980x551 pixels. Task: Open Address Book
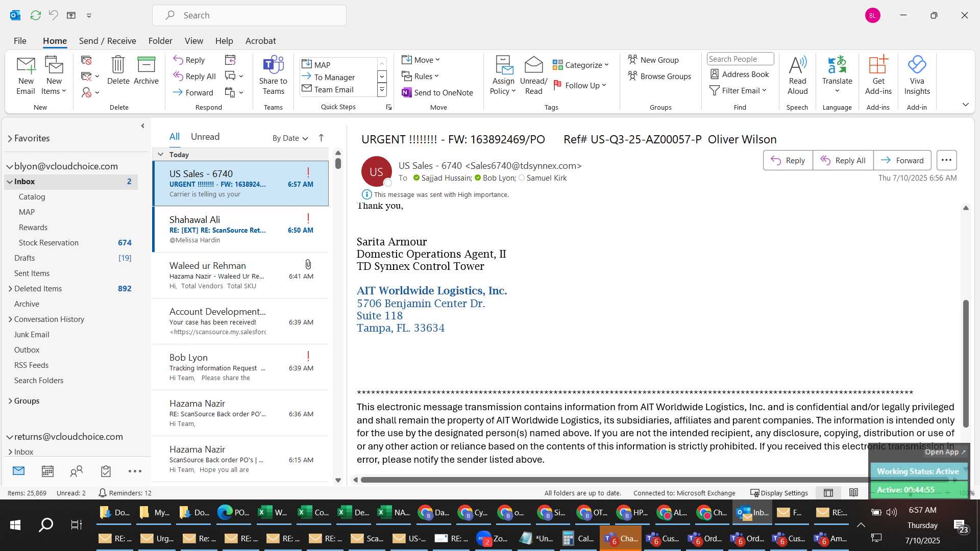(740, 74)
